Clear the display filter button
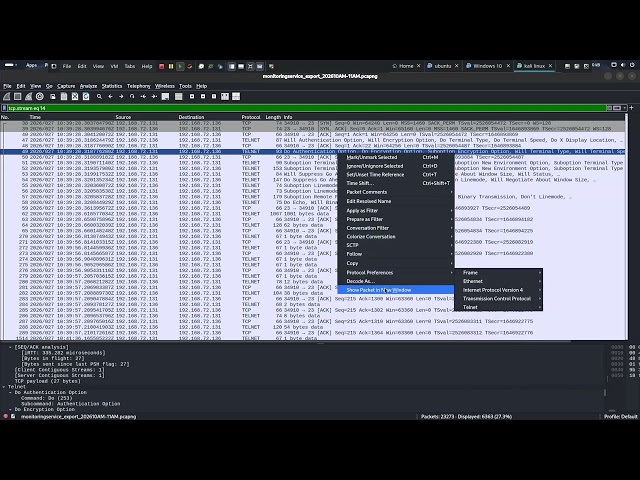The width and height of the screenshot is (640, 480). [609, 108]
